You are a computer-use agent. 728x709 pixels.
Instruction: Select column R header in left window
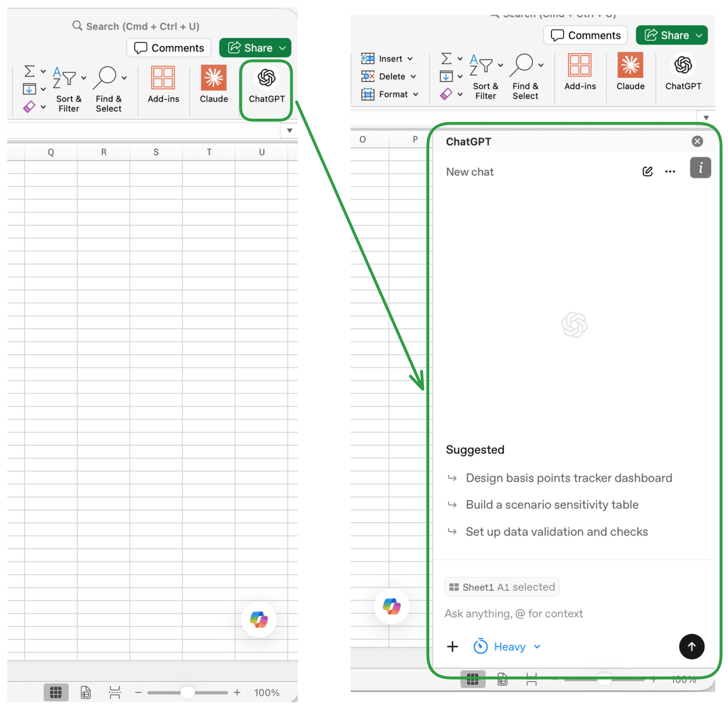[x=104, y=152]
